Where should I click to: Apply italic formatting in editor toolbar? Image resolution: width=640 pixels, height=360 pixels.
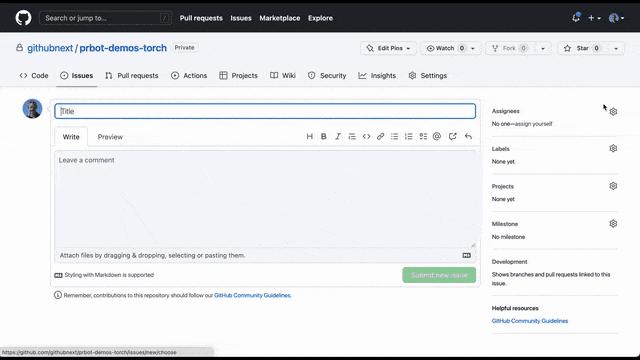(338, 136)
